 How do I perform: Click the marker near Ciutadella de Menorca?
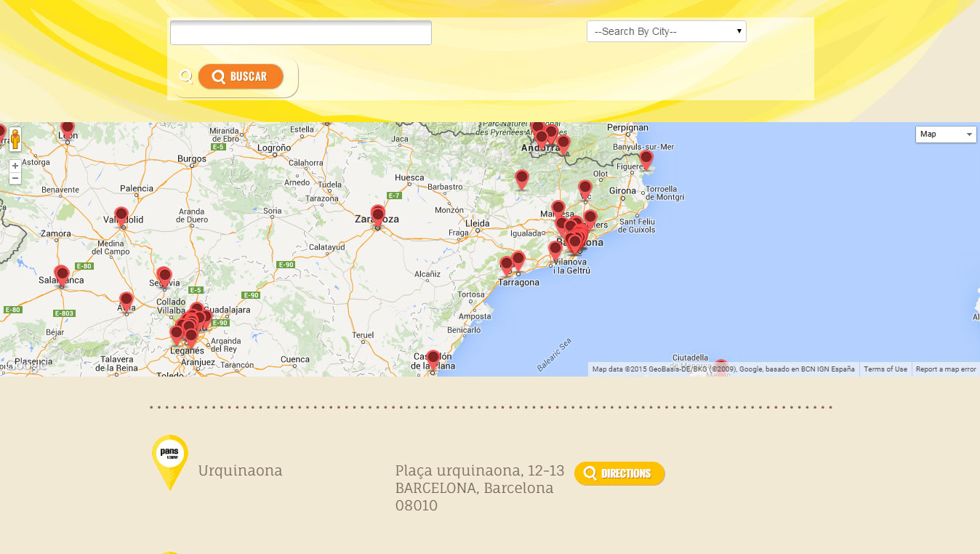click(721, 366)
